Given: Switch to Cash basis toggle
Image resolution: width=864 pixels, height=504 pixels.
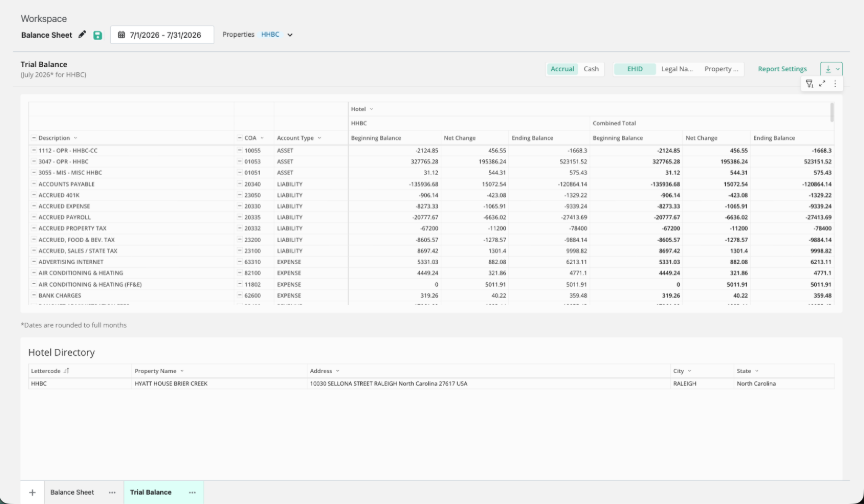Looking at the screenshot, I should click(x=591, y=69).
